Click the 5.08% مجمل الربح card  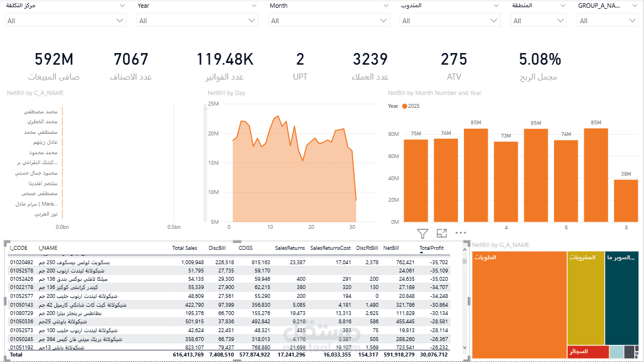(539, 66)
